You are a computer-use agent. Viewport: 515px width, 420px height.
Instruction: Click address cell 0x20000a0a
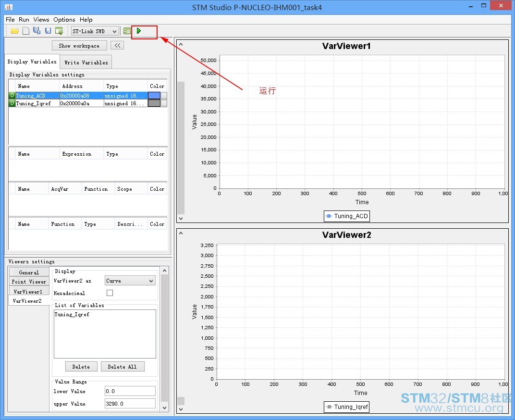pos(82,103)
